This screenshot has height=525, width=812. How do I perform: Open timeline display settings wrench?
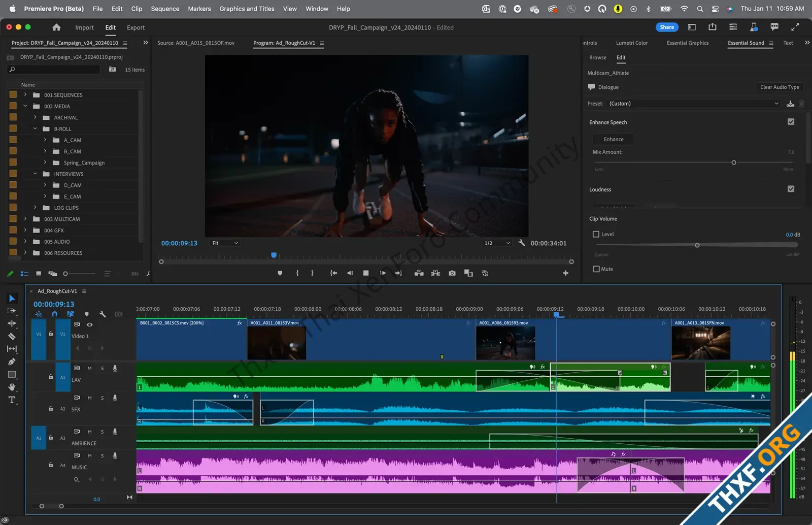point(103,314)
